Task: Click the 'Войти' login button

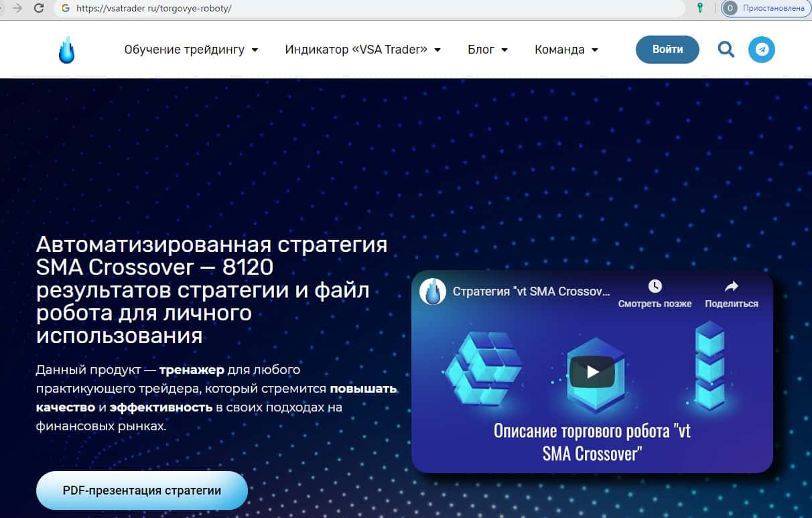Action: click(667, 50)
